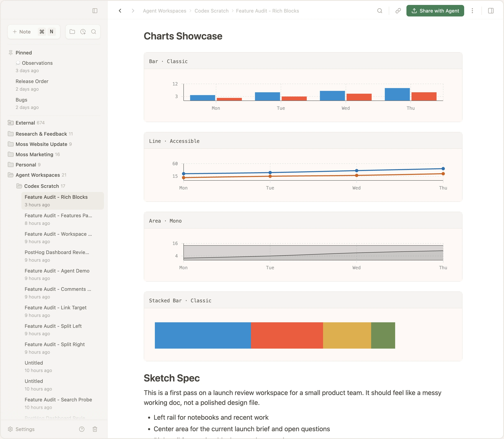Select the Codex Scratch breadcrumb
This screenshot has height=439, width=504.
pos(211,11)
